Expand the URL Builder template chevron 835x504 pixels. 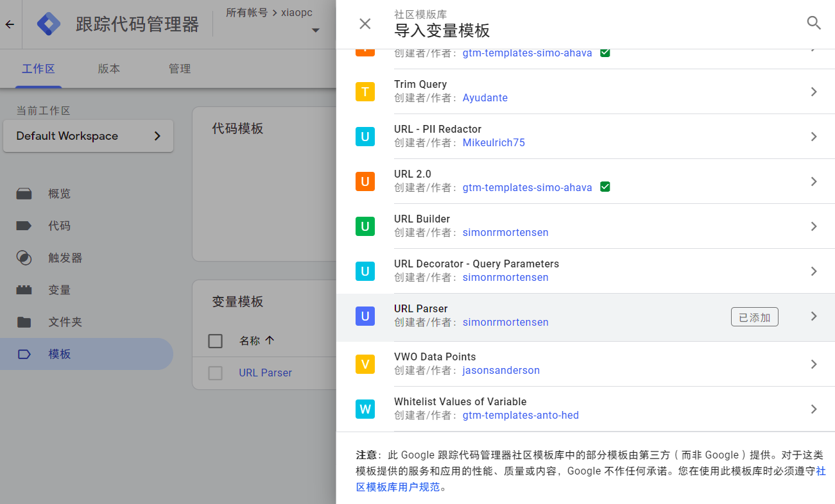pos(814,226)
